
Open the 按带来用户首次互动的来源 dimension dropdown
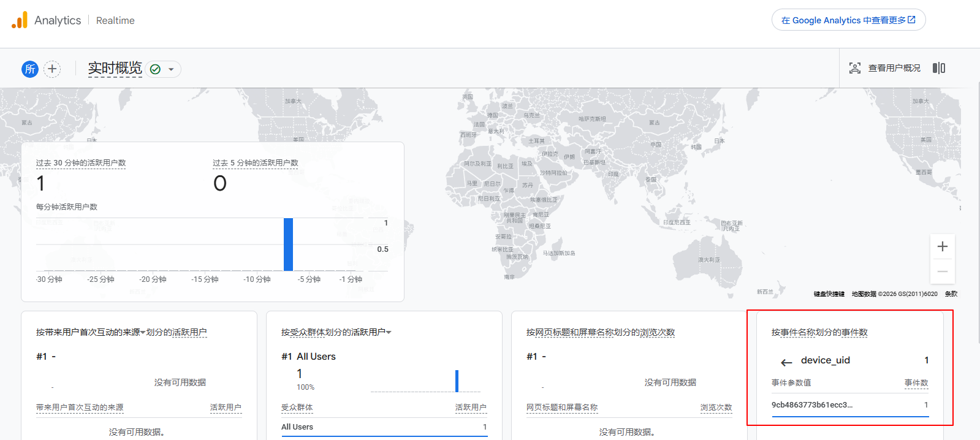[x=91, y=332]
